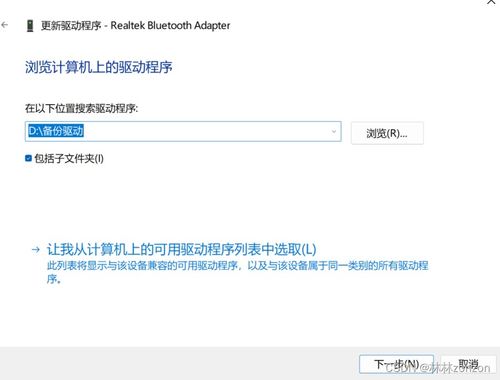
Task: Click the Realtek Bluetooth Adapter device icon
Action: [30, 26]
